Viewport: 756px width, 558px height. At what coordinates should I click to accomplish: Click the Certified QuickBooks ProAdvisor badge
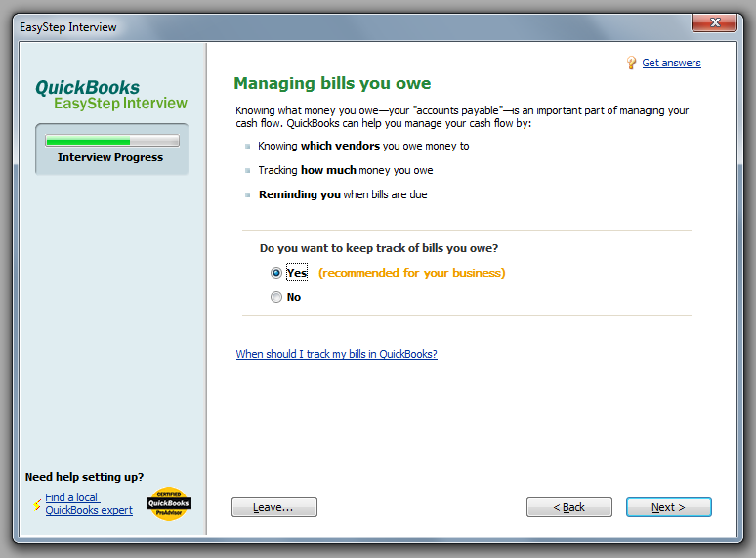(x=169, y=503)
